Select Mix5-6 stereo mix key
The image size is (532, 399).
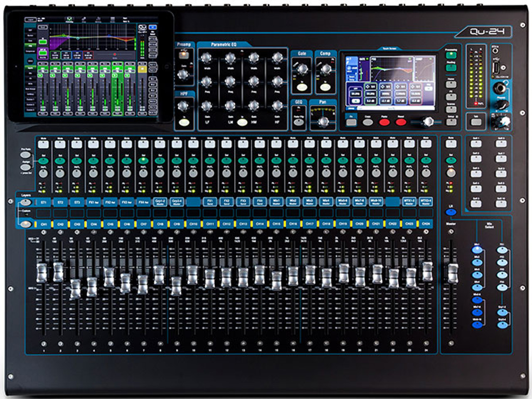click(477, 300)
